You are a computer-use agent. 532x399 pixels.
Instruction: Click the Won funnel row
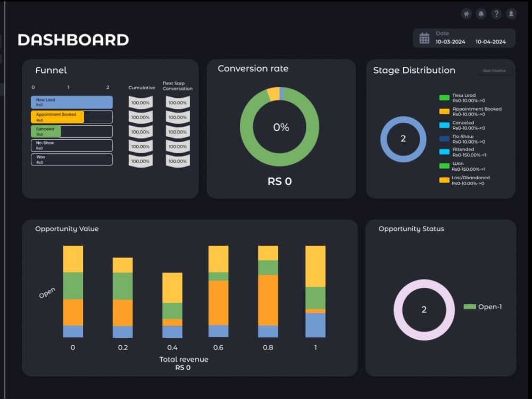pyautogui.click(x=72, y=160)
